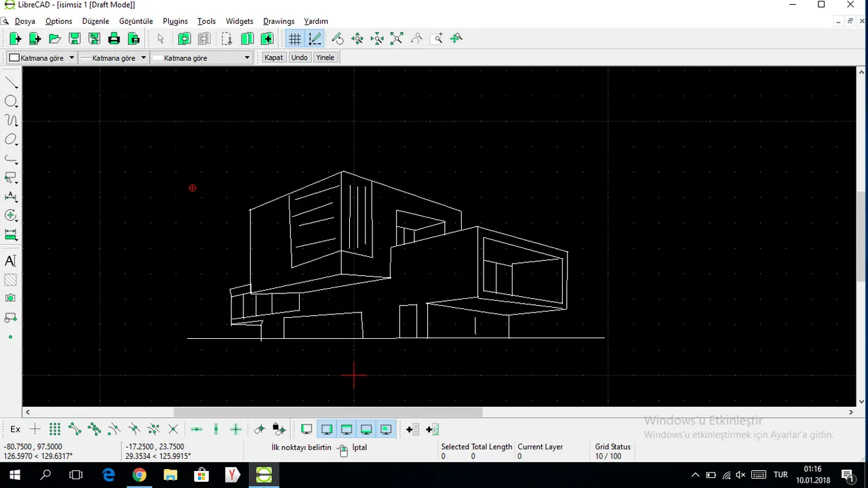The image size is (868, 488).
Task: Click the Paste clipboard icon
Action: [x=267, y=39]
